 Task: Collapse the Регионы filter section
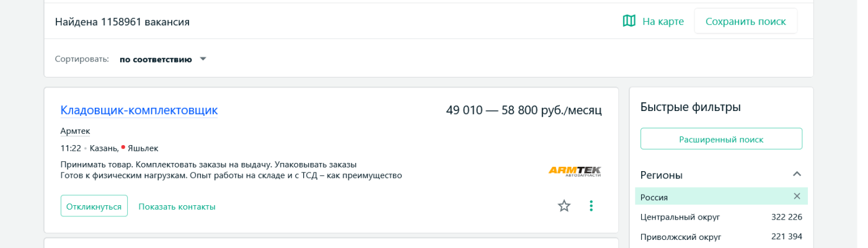pyautogui.click(x=797, y=174)
